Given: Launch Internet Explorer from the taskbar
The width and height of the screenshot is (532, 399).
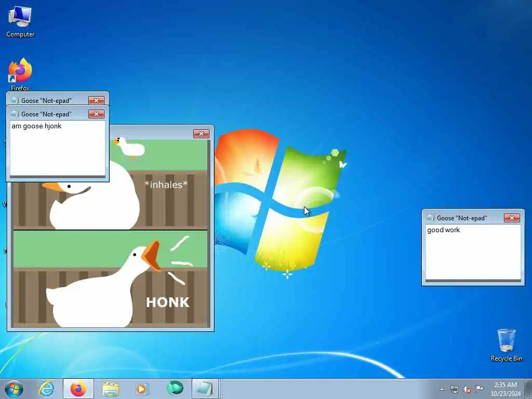Looking at the screenshot, I should click(x=46, y=389).
